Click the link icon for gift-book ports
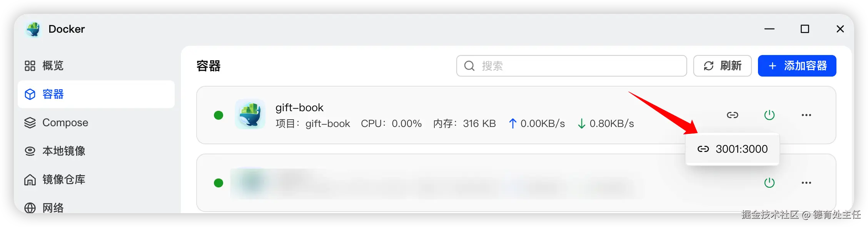868x227 pixels. point(732,115)
